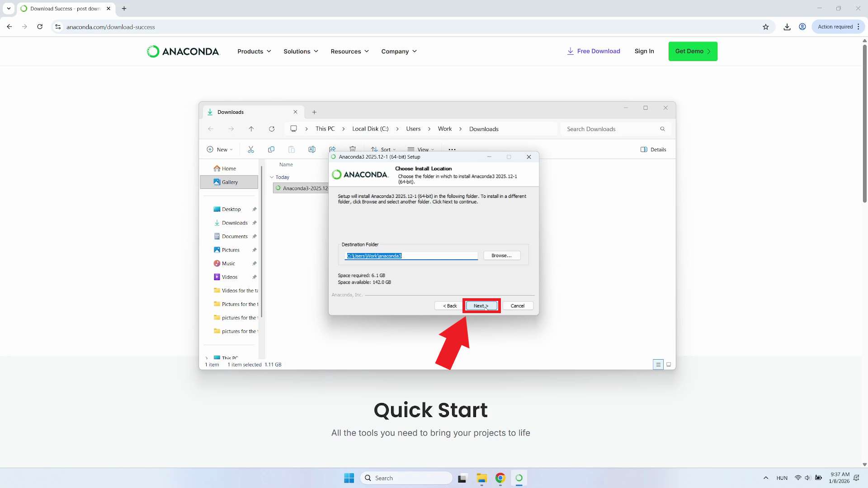Click the Destination Folder path field

point(411,256)
